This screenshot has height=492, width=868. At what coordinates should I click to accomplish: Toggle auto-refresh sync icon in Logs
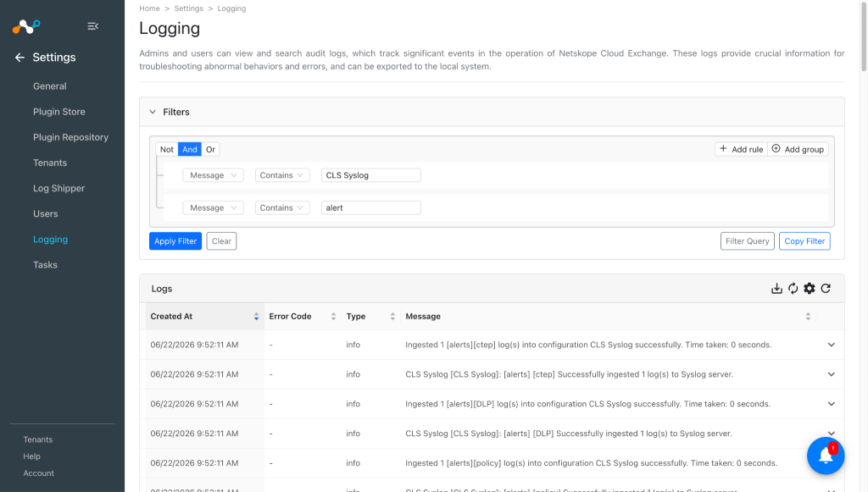(x=793, y=289)
